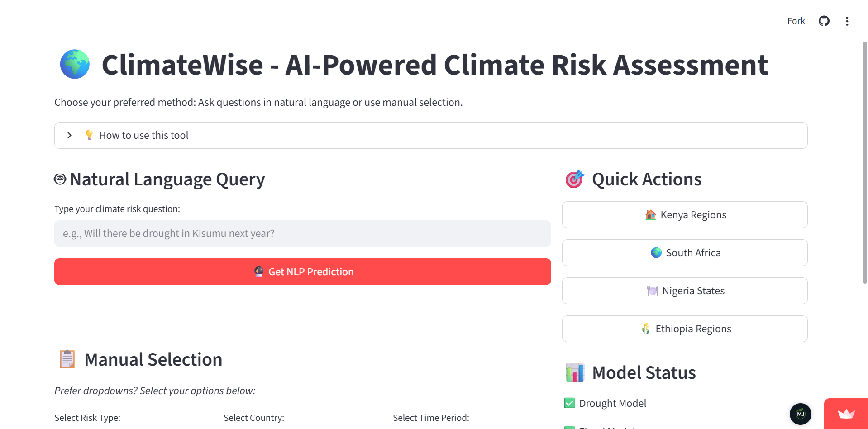
Task: Click the dart icon next to Quick Actions
Action: pyautogui.click(x=575, y=179)
